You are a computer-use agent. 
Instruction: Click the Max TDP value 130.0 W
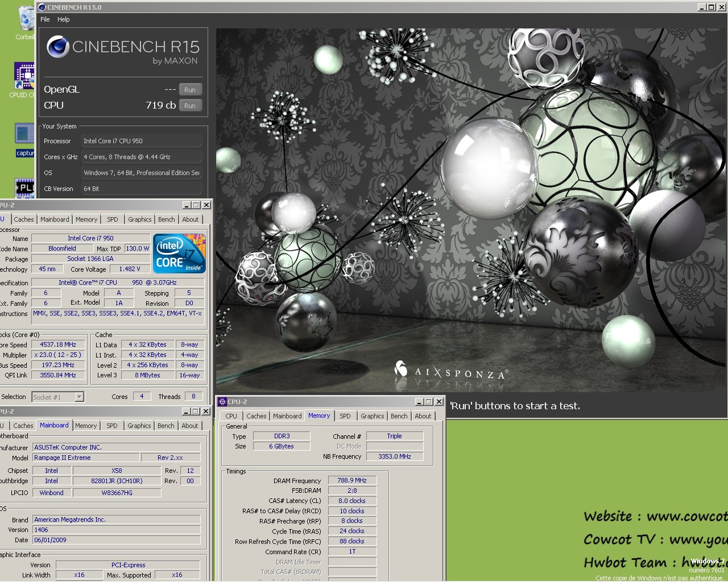(137, 248)
